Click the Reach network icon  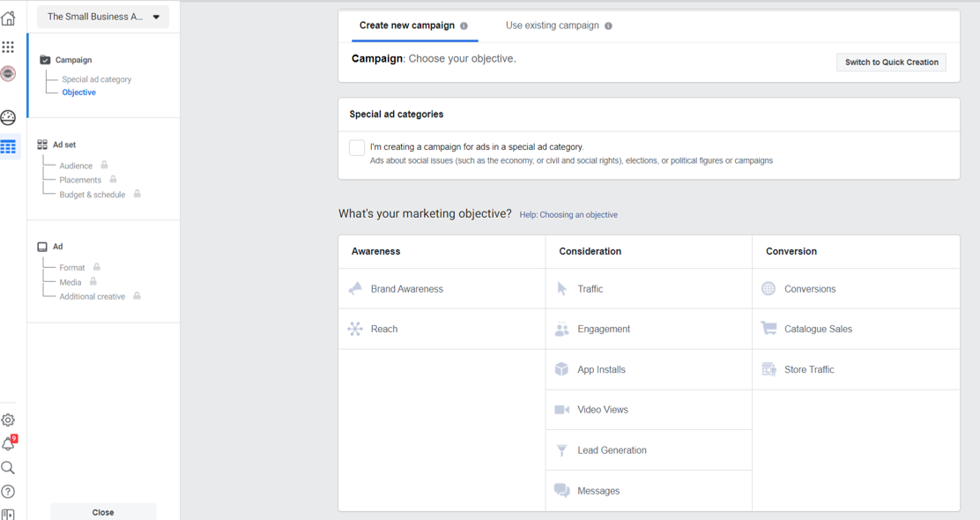tap(355, 329)
